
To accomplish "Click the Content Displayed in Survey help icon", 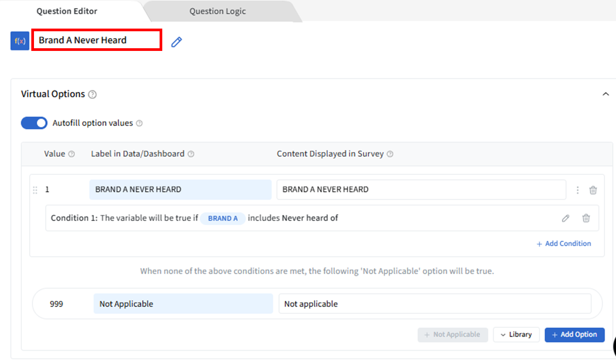I will (x=390, y=154).
